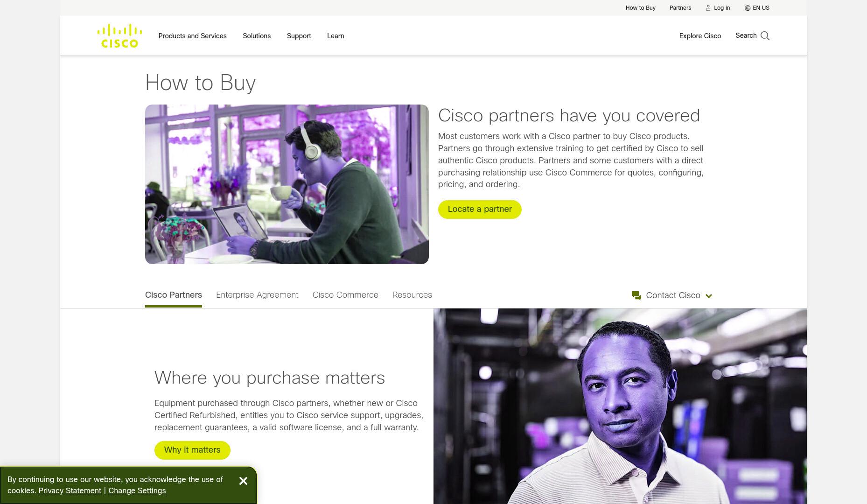
Task: Close the cookie notice banner
Action: (243, 481)
